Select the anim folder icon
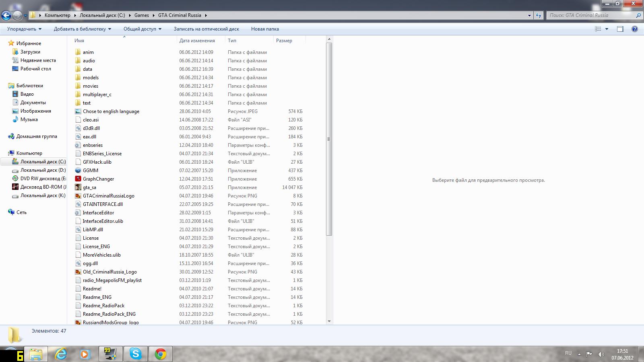 (x=78, y=52)
